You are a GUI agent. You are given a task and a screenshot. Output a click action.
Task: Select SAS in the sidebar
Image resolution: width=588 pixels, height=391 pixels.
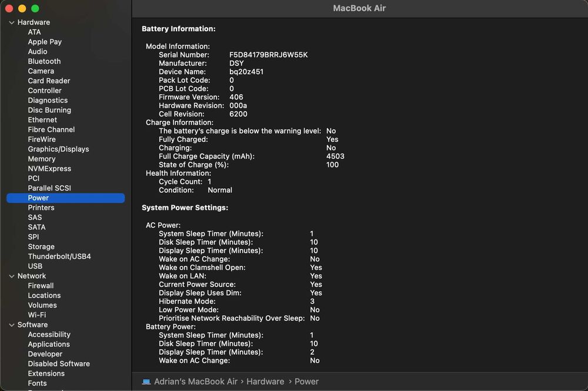35,218
